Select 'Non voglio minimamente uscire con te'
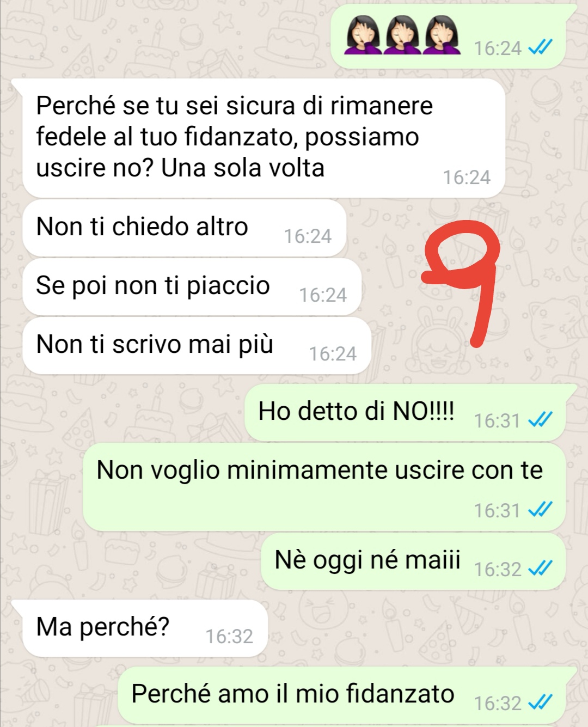Image resolution: width=588 pixels, height=727 pixels. click(x=324, y=487)
